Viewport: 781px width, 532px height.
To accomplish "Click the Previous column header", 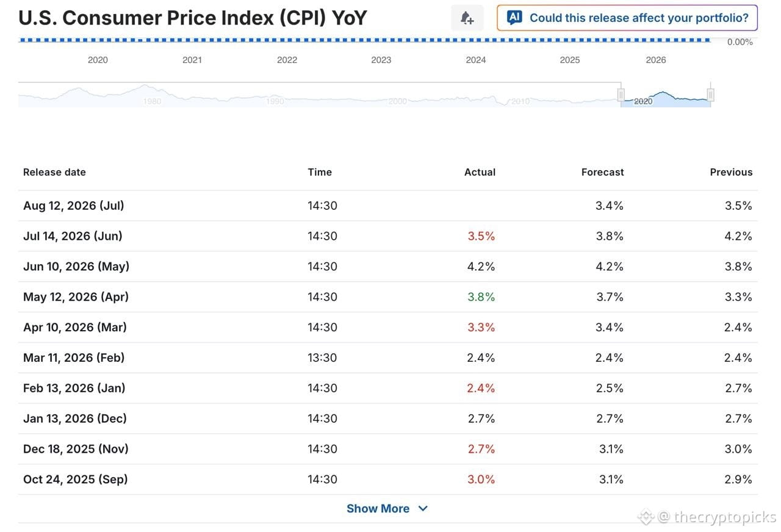I will pos(731,172).
